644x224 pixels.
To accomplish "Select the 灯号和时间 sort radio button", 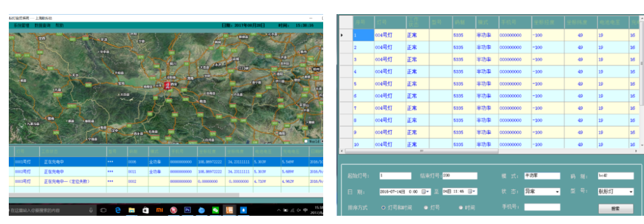I will coord(384,208).
